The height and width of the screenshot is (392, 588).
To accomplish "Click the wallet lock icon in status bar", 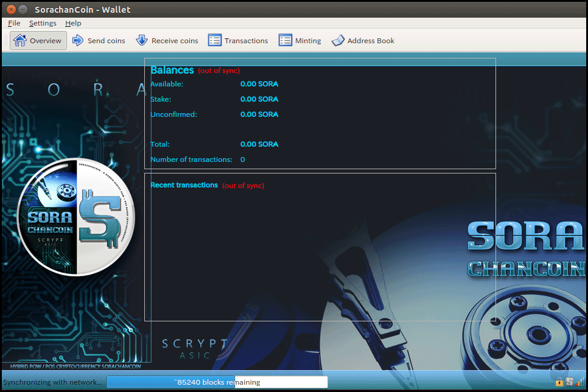I will pos(559,382).
